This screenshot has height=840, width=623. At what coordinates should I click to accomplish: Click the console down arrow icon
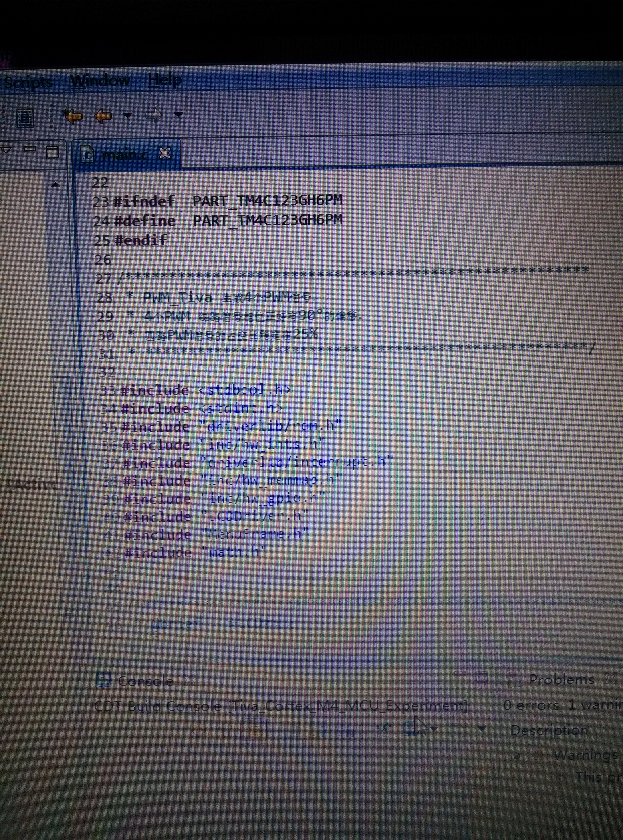pos(199,730)
